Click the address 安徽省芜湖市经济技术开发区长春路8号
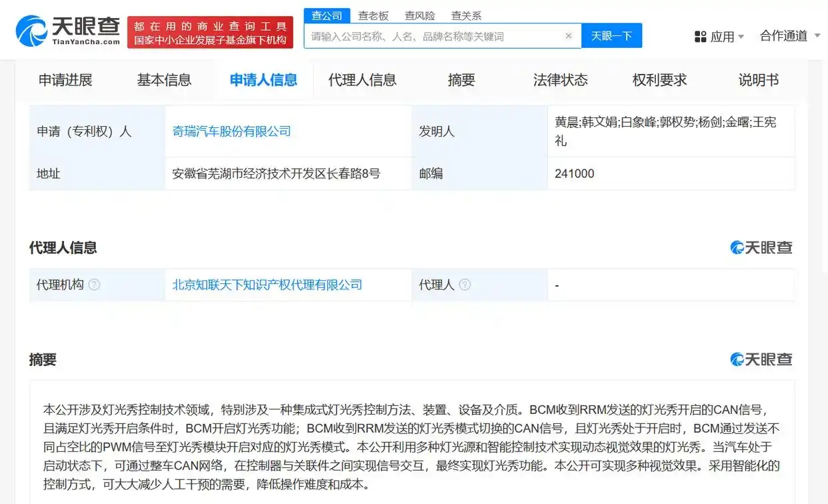 (x=276, y=173)
